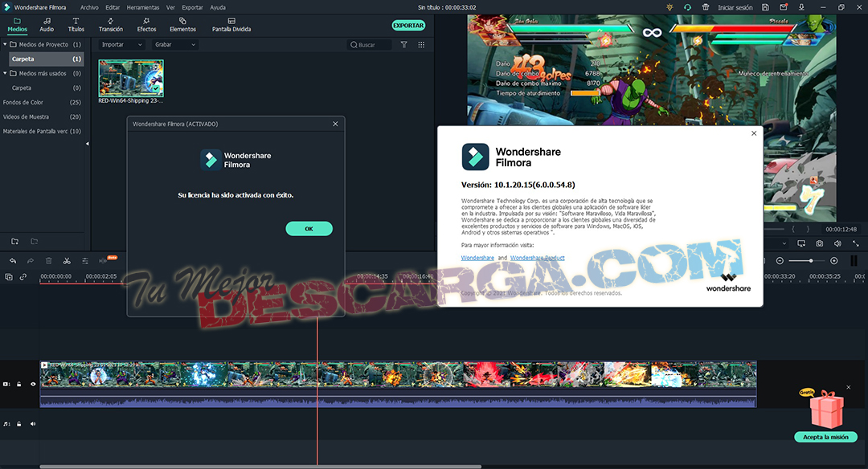
Task: Switch to the Transición tab
Action: click(111, 25)
